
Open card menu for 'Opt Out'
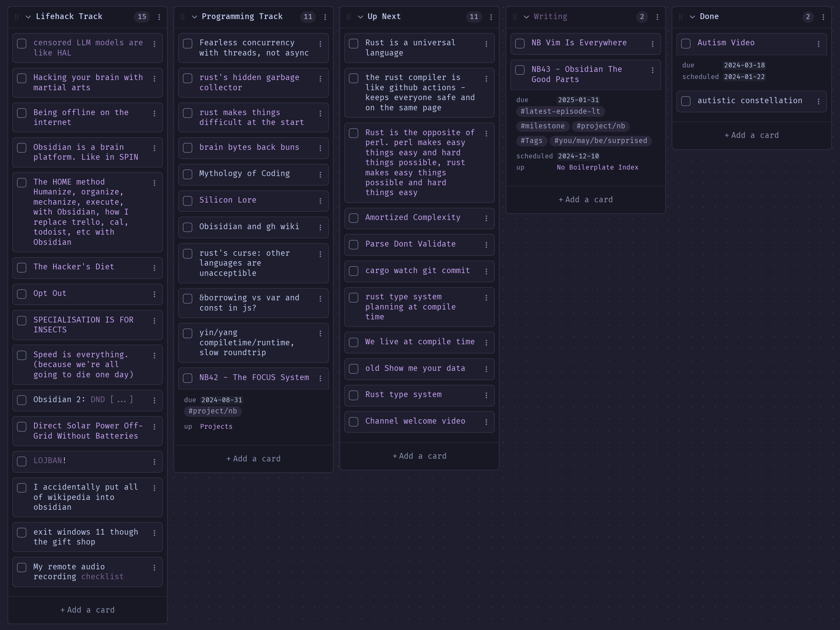[155, 295]
